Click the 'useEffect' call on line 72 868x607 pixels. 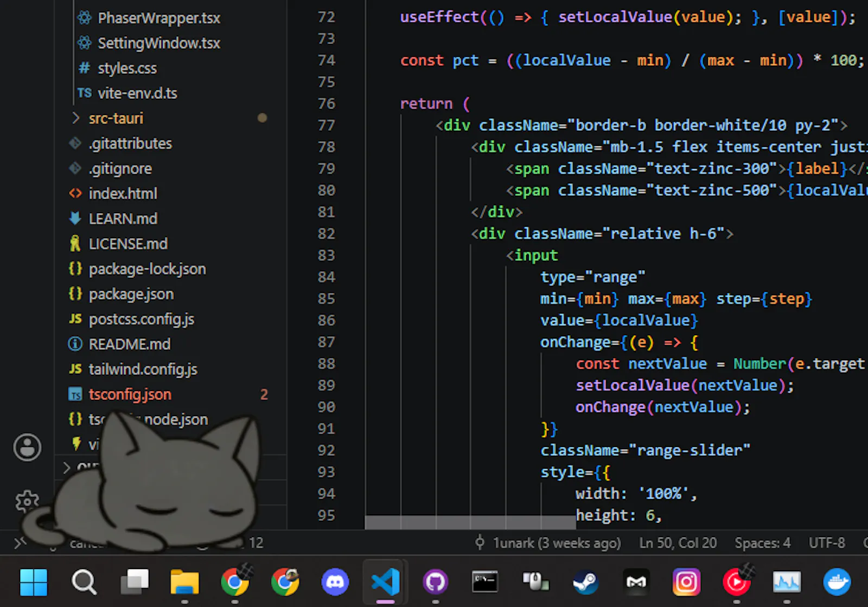coord(439,17)
